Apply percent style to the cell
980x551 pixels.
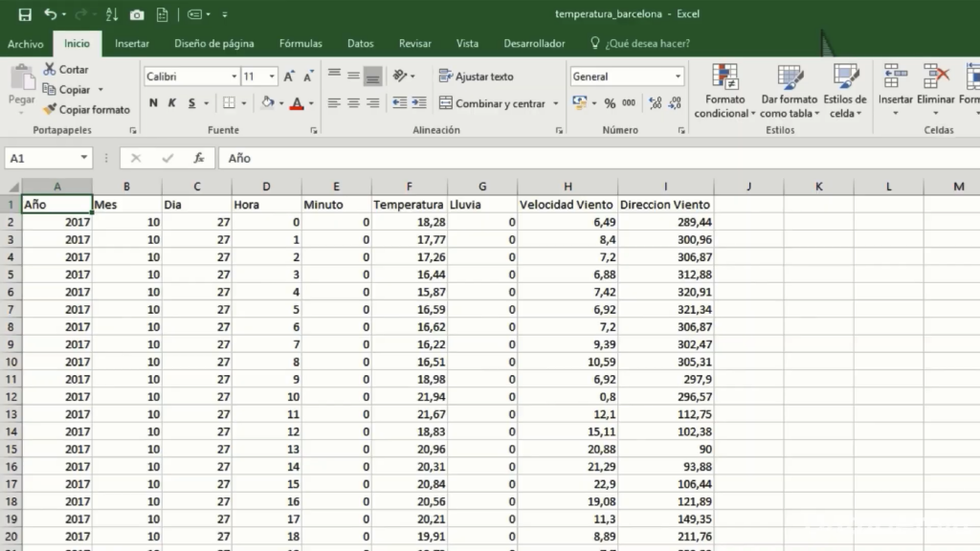(609, 103)
